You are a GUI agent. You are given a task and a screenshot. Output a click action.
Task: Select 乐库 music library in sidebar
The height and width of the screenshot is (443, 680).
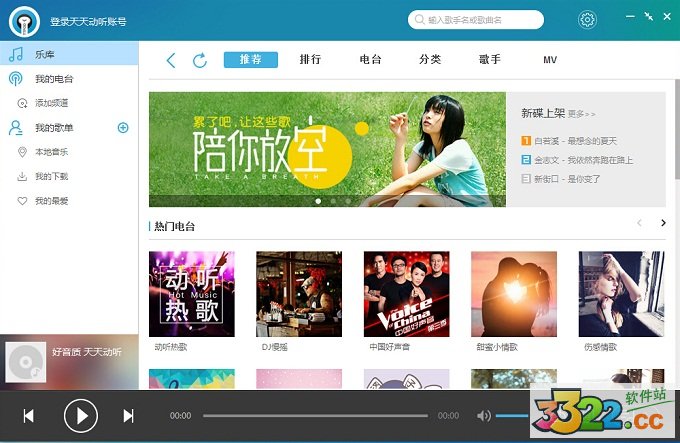[x=69, y=54]
